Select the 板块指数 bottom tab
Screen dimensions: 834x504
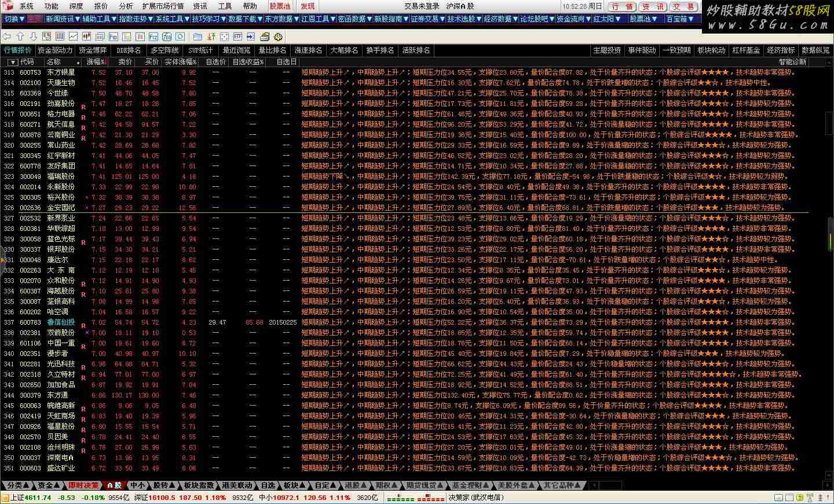tap(199, 485)
